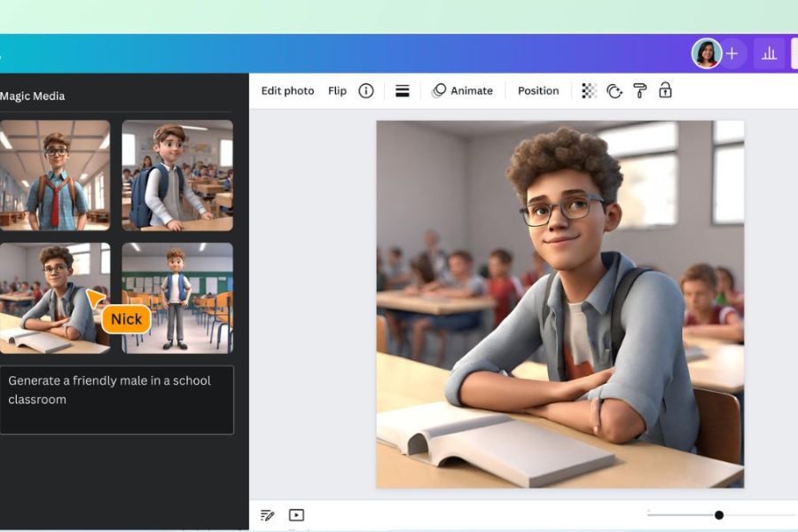Select the copy style paint roller icon

[640, 90]
